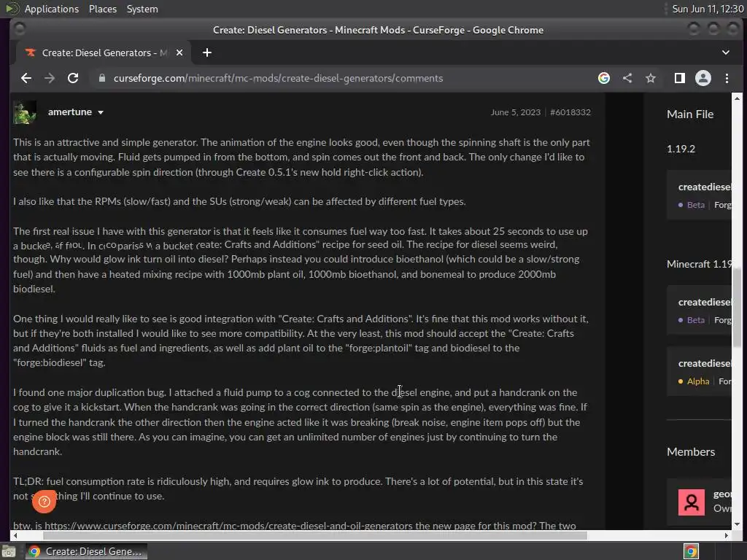
Task: Follow the create-diesel-and-oil-generators link
Action: point(228,526)
